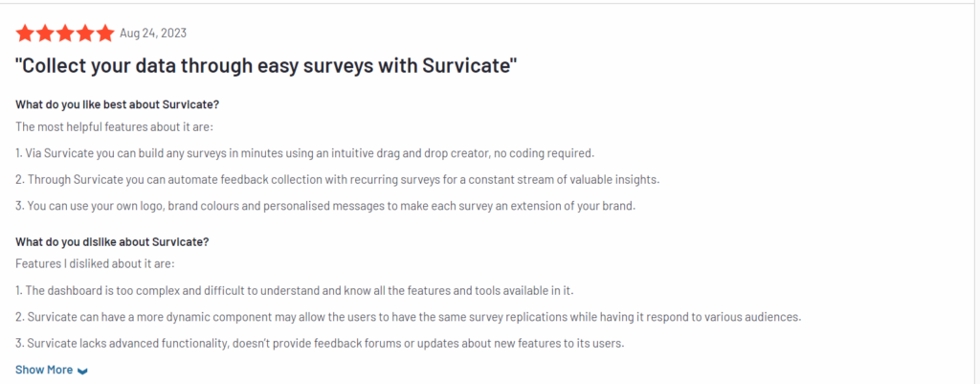Click the first orange rating star
The image size is (980, 384).
25,34
